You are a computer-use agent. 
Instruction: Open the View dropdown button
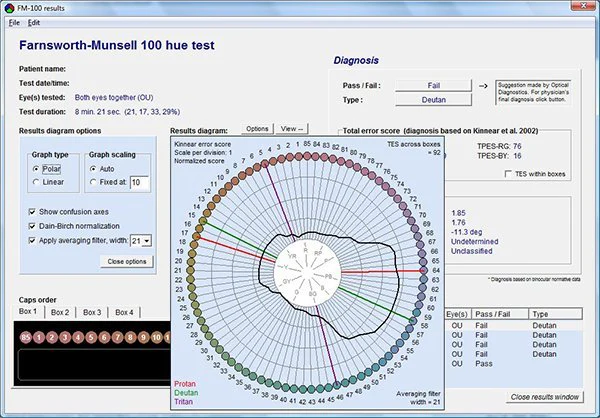coord(292,129)
